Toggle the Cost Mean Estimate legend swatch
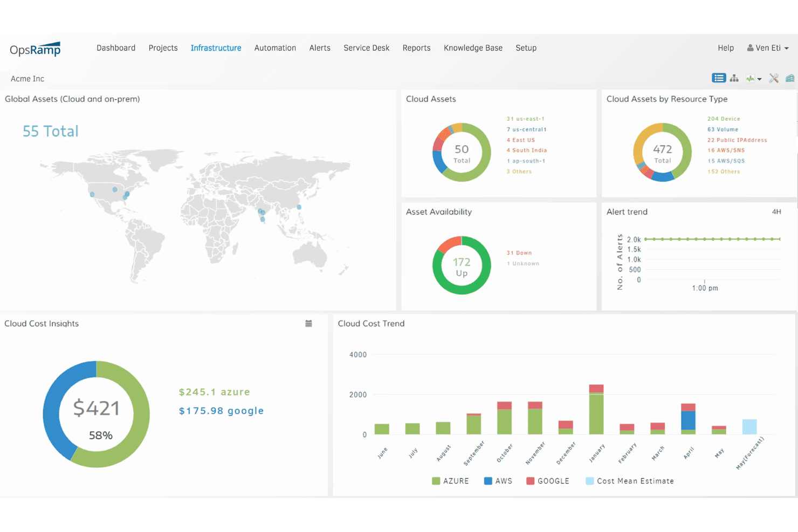The height and width of the screenshot is (532, 798). 590,481
